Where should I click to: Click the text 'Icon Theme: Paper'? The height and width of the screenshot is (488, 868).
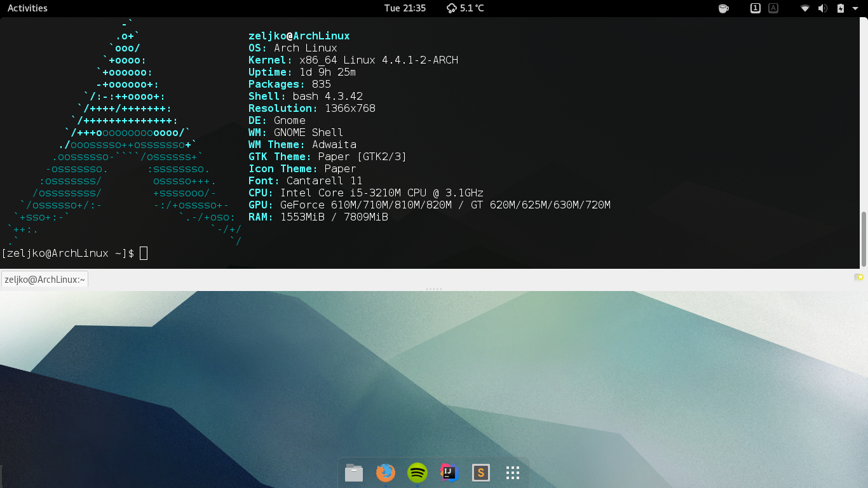point(302,169)
